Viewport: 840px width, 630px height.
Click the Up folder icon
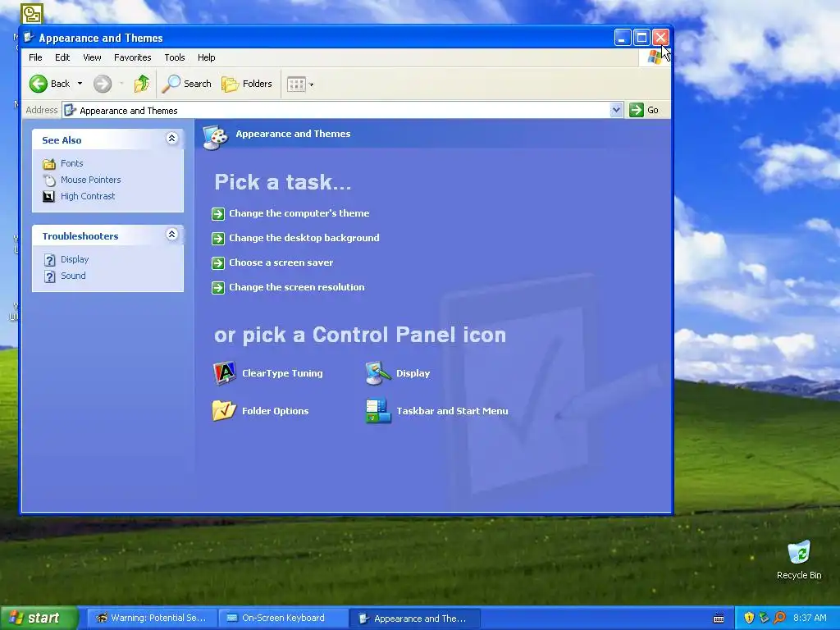click(142, 84)
